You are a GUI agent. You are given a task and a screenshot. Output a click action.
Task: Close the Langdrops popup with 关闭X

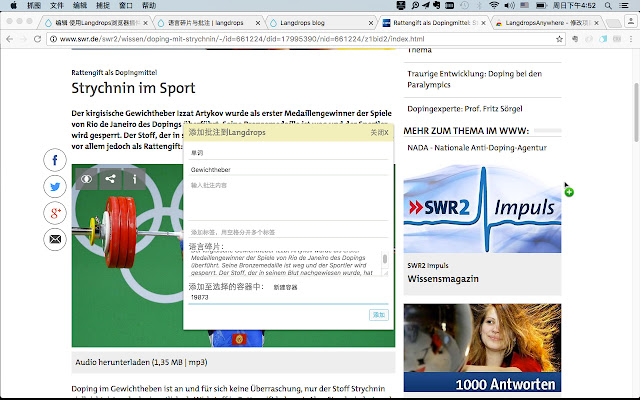[379, 133]
